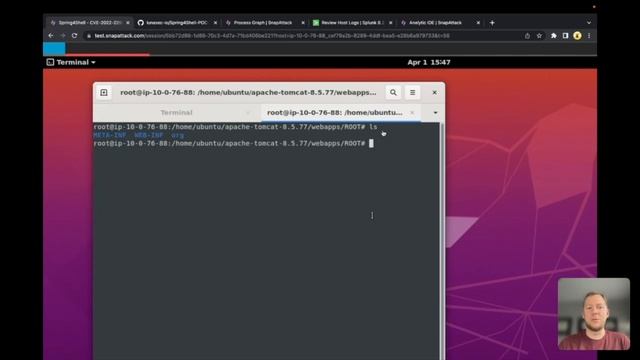This screenshot has width=640, height=360.
Task: Reload the browser page
Action: [74, 36]
